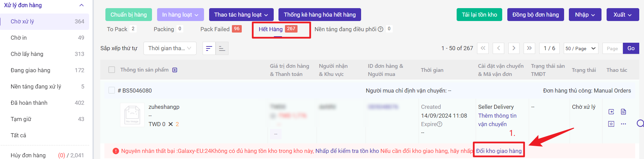Image resolution: width=644 pixels, height=159 pixels.
Task: Click the move-order icon for order BS5046080
Action: coord(611,112)
